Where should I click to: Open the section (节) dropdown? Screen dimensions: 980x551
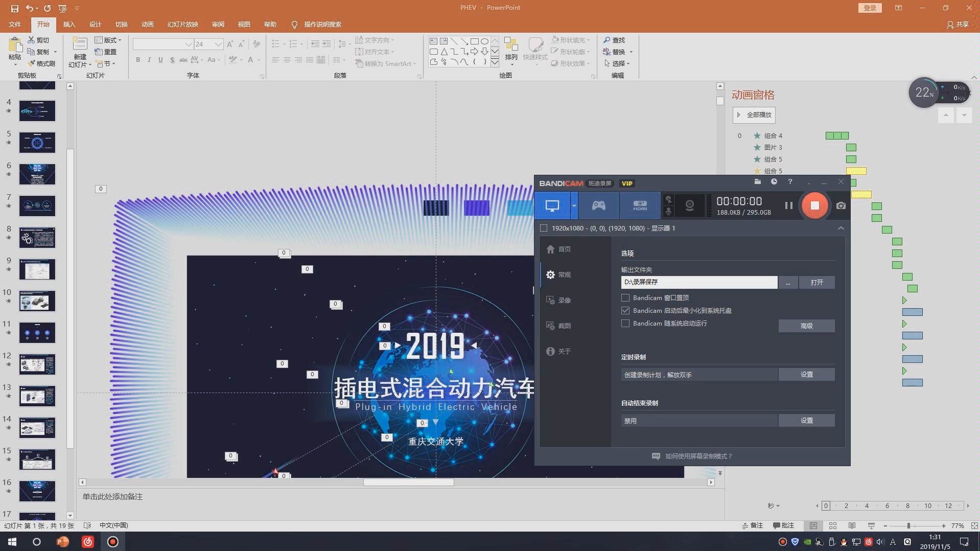pos(105,64)
